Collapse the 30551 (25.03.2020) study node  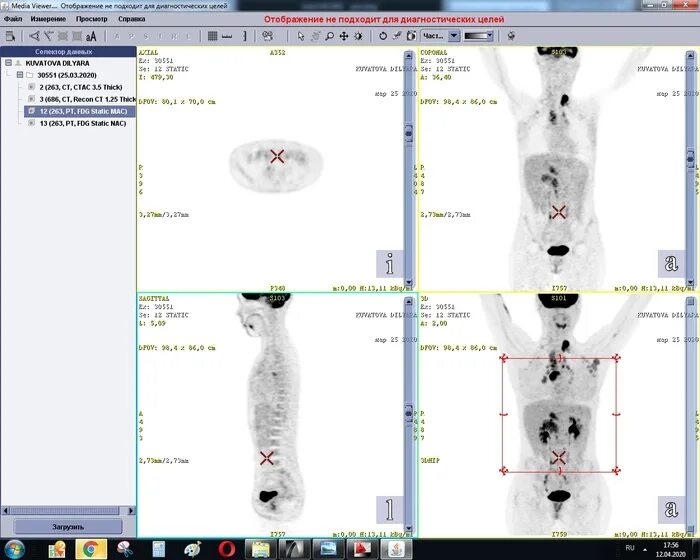[x=20, y=75]
